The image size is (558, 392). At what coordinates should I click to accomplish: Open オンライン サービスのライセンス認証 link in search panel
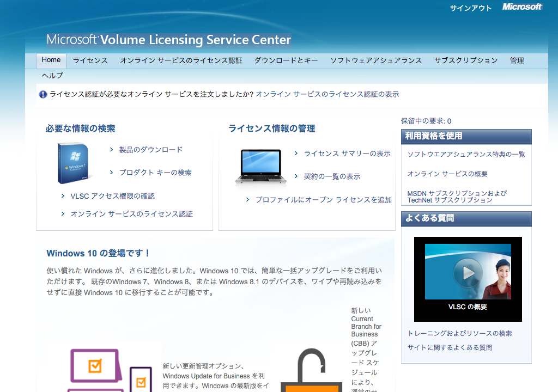tap(132, 214)
